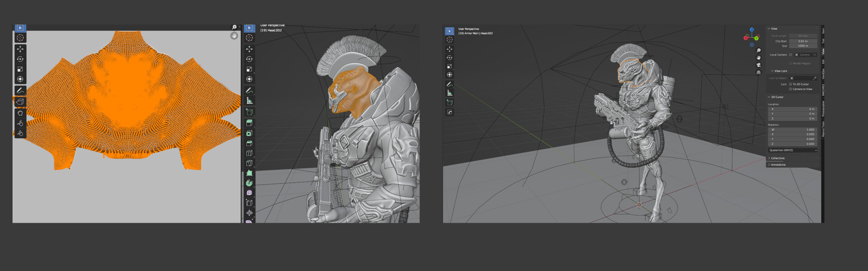This screenshot has width=868, height=271.
Task: Choose the Annotate tool in UV editor toolbar
Action: click(x=20, y=91)
